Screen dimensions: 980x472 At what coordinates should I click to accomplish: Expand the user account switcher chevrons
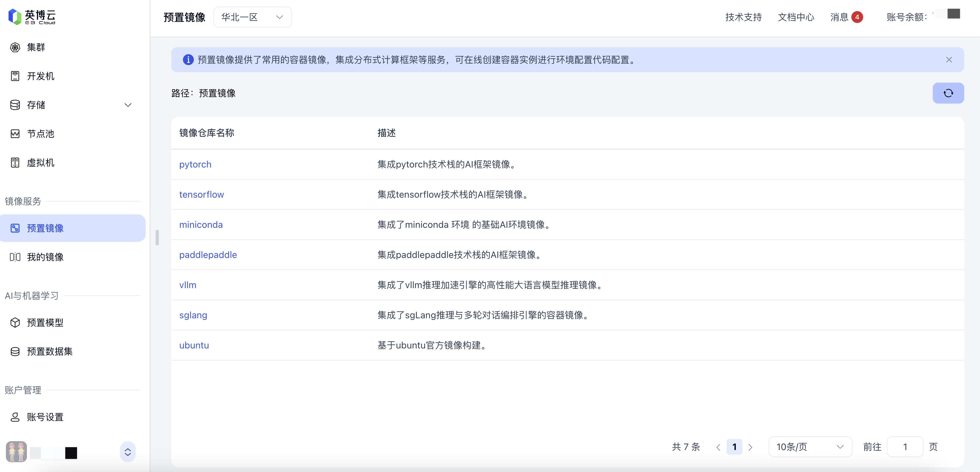coord(127,452)
